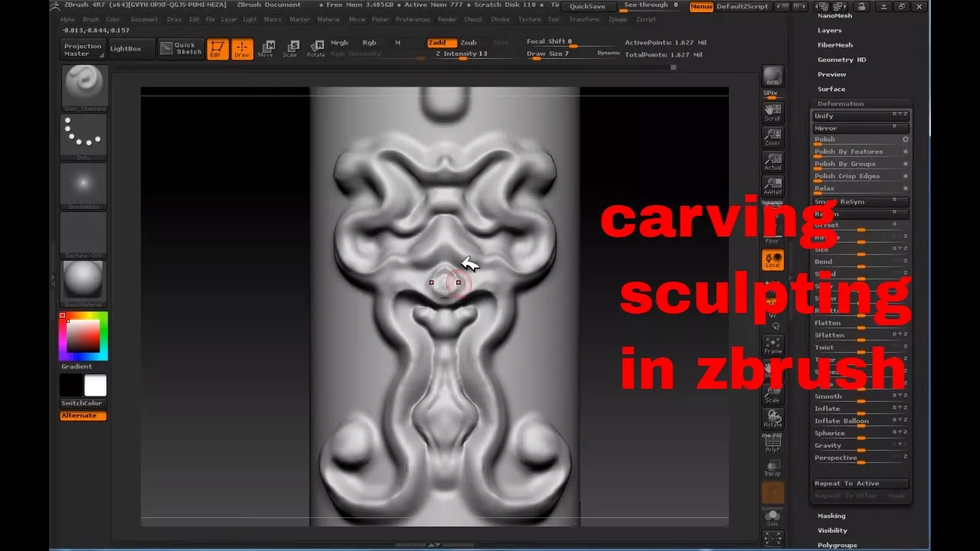Click the Mirror deformation button
This screenshot has width=980, height=551.
pyautogui.click(x=861, y=128)
